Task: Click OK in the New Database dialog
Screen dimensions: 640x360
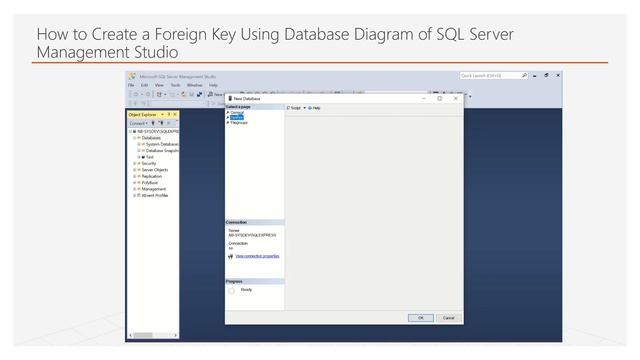Action: click(x=421, y=318)
